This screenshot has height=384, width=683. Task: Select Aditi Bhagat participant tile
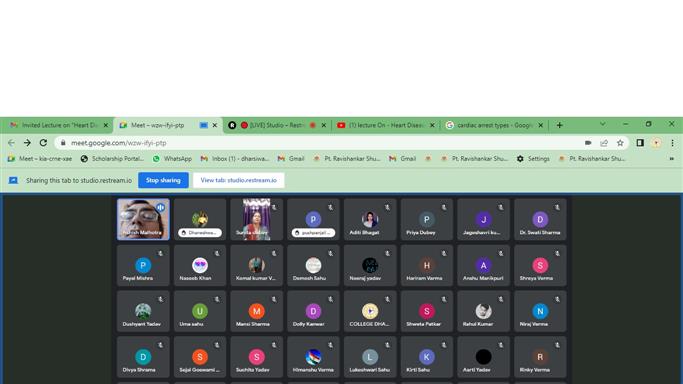370,219
